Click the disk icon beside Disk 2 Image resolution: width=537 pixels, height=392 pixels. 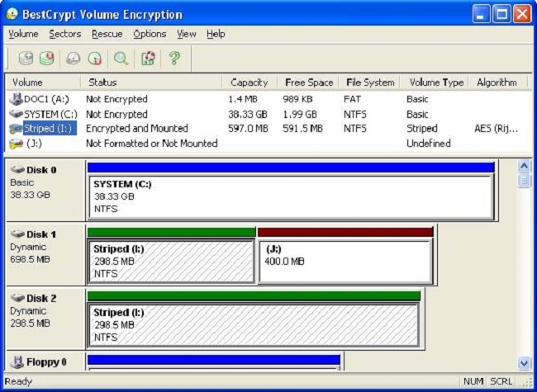17,298
